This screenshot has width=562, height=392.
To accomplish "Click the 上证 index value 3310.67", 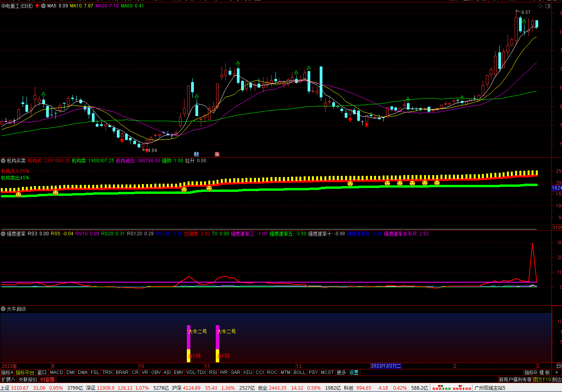I will pos(20,388).
